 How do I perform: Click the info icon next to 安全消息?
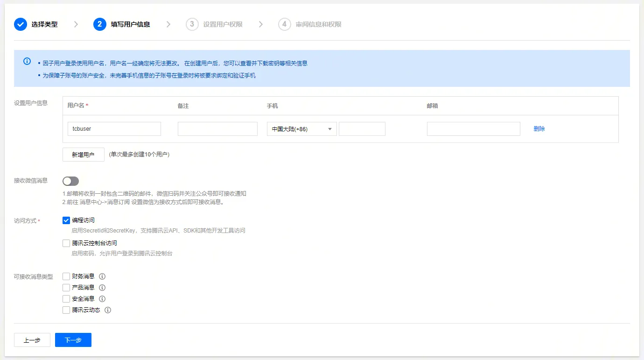pyautogui.click(x=103, y=299)
